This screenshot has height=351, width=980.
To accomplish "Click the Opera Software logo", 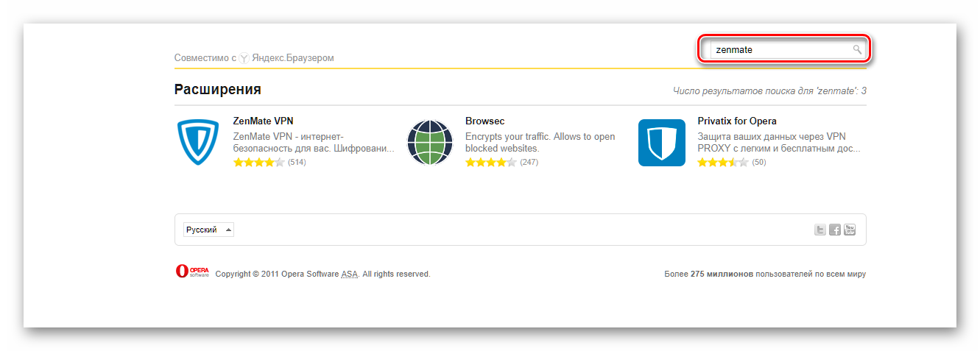I will [192, 271].
